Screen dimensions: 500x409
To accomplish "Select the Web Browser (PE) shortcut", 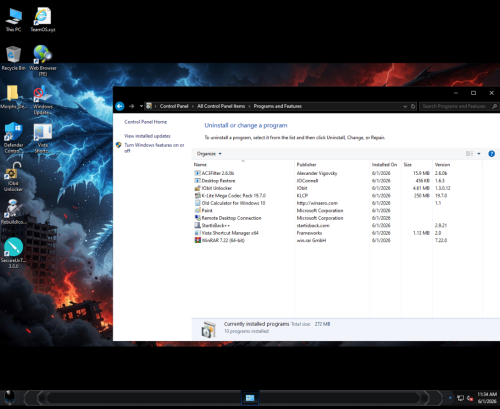I will tap(43, 60).
